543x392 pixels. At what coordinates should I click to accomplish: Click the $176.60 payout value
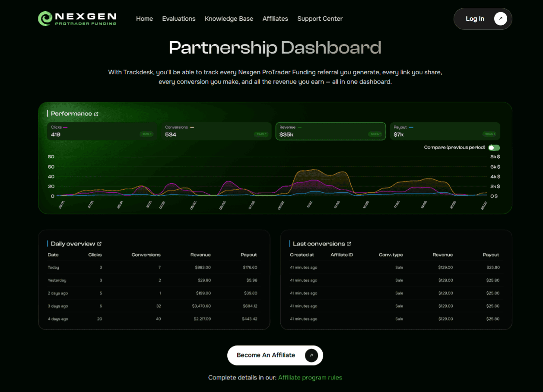coord(250,268)
